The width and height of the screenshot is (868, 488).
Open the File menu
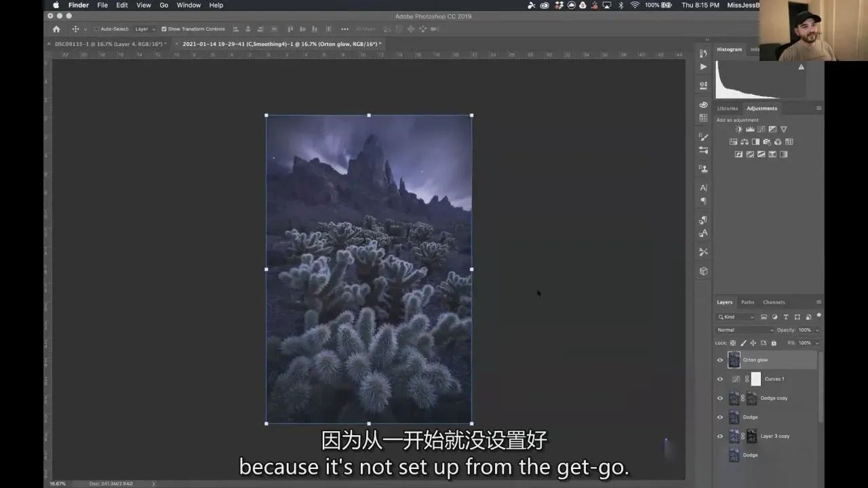tap(102, 5)
